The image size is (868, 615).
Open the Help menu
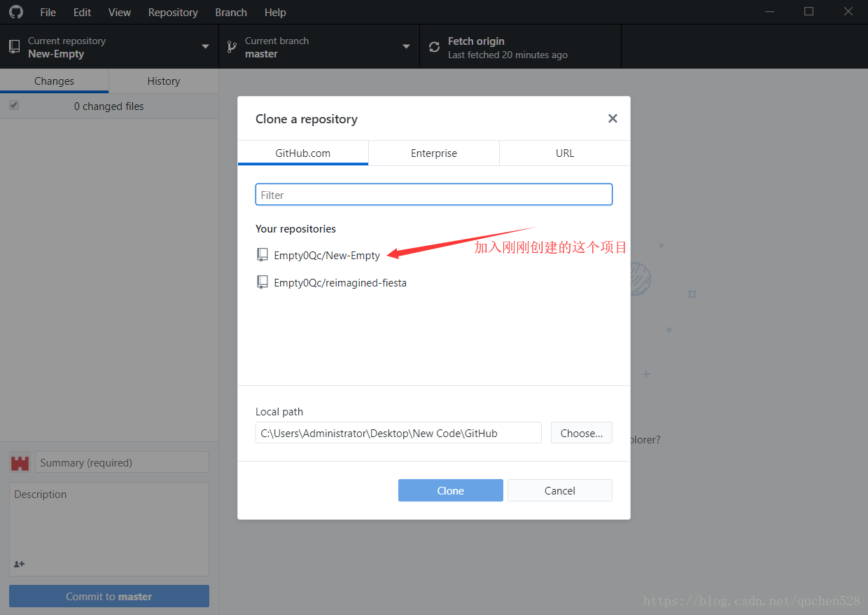pyautogui.click(x=275, y=12)
